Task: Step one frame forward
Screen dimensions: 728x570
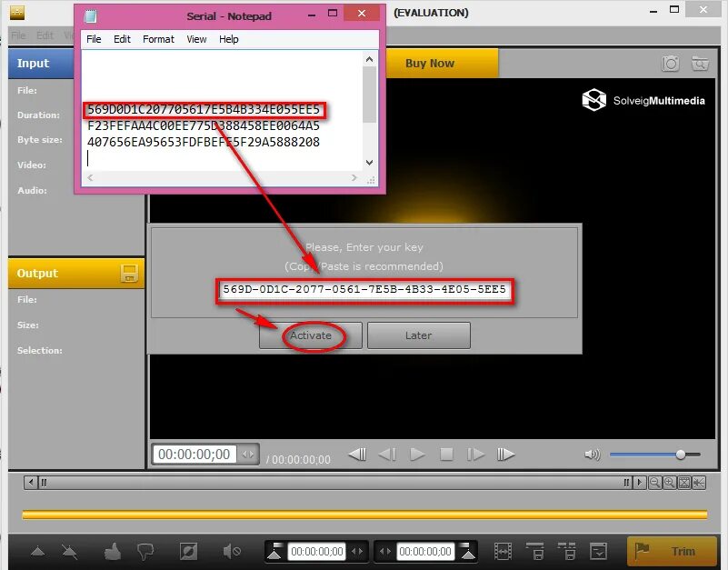Action: pyautogui.click(x=475, y=454)
